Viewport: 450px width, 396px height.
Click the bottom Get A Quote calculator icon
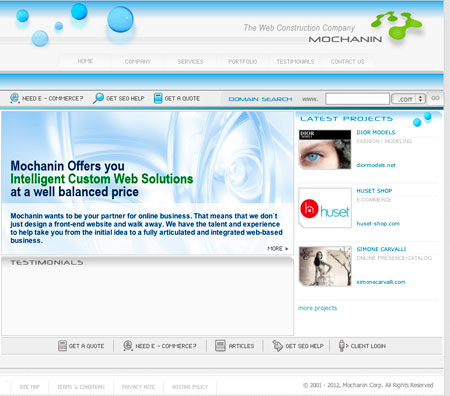[62, 346]
